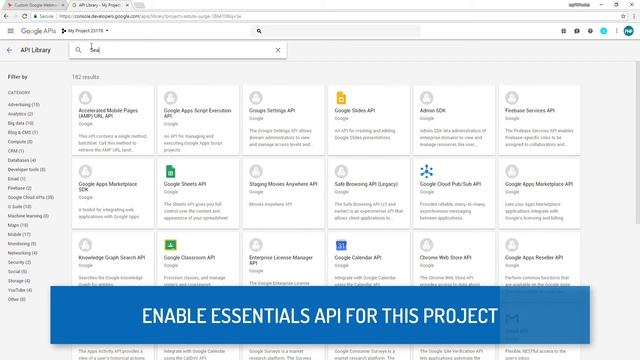Open Enterprise License Manager API card

(x=284, y=259)
